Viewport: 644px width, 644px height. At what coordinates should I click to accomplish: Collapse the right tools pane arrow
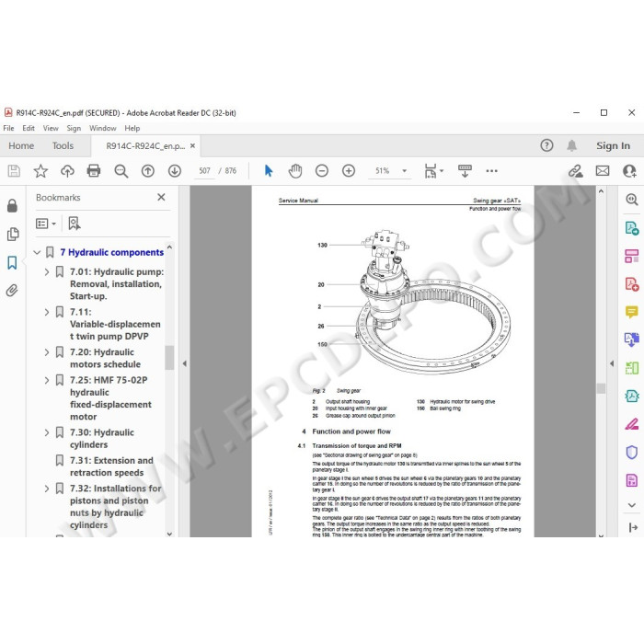[612, 363]
